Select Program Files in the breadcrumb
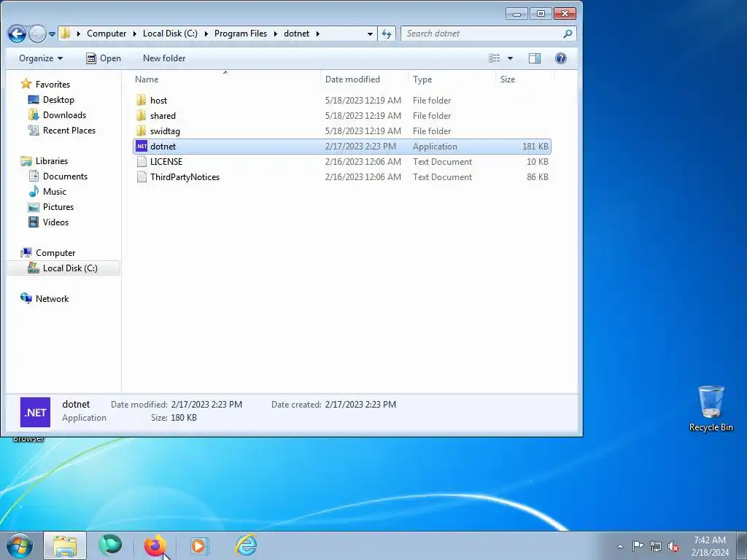747x560 pixels. coord(241,34)
